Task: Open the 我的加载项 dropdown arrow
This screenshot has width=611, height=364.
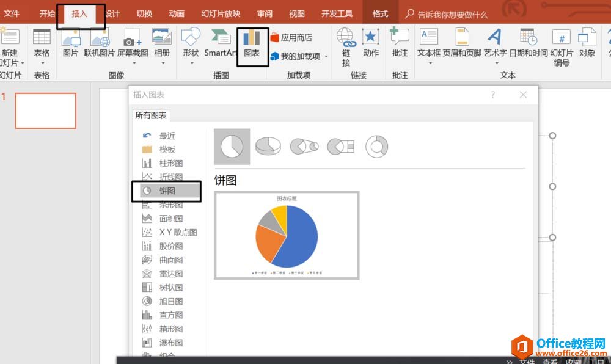Action: [x=326, y=57]
